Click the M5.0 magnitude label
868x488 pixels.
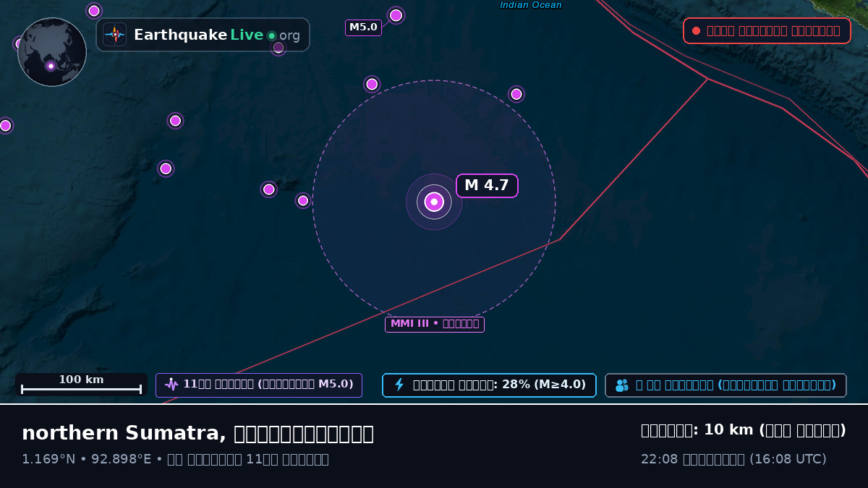[363, 27]
